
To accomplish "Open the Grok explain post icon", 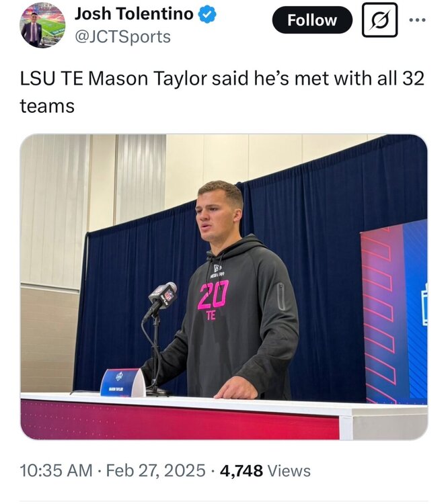I will (379, 20).
